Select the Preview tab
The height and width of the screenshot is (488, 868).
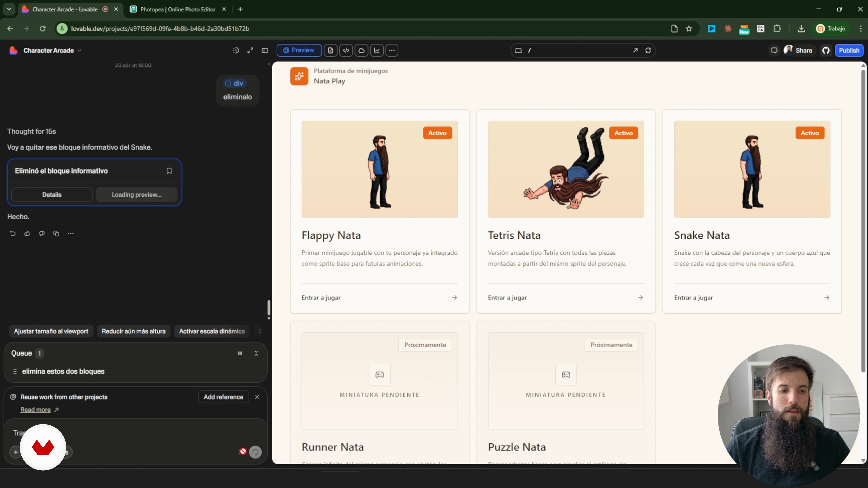(x=299, y=51)
